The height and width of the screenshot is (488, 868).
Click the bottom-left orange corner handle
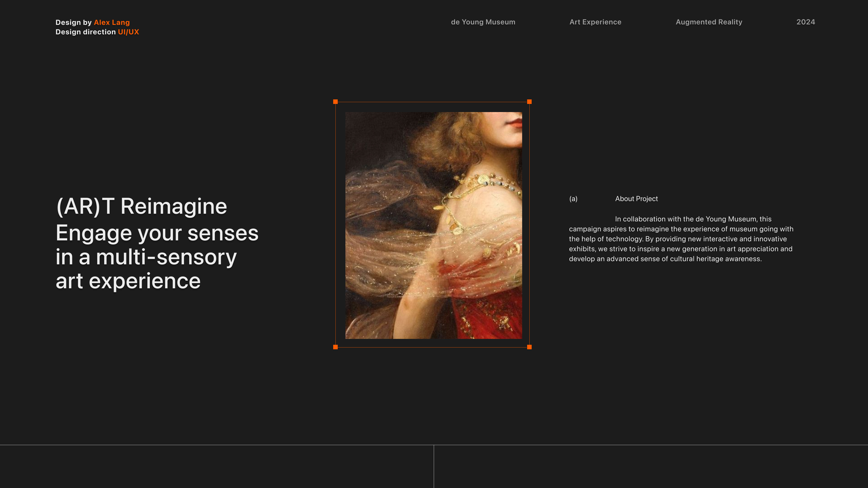[335, 347]
